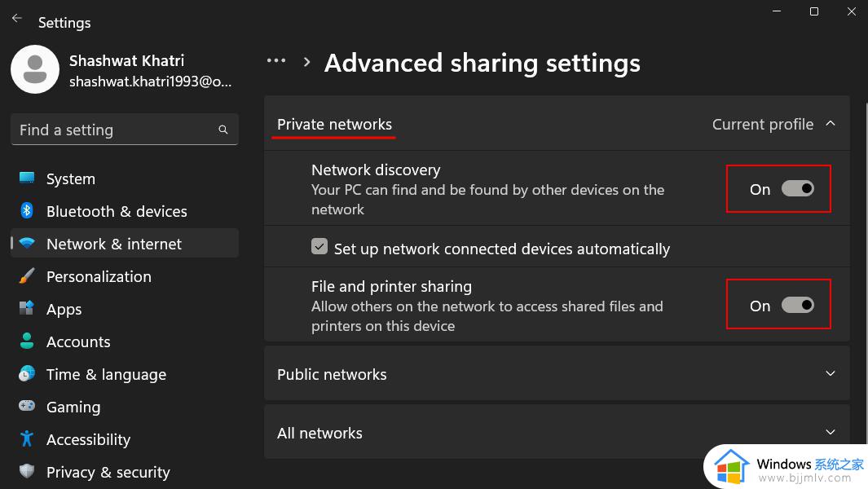Click the Accounts person icon
Viewport: 868px width, 489px height.
click(27, 341)
